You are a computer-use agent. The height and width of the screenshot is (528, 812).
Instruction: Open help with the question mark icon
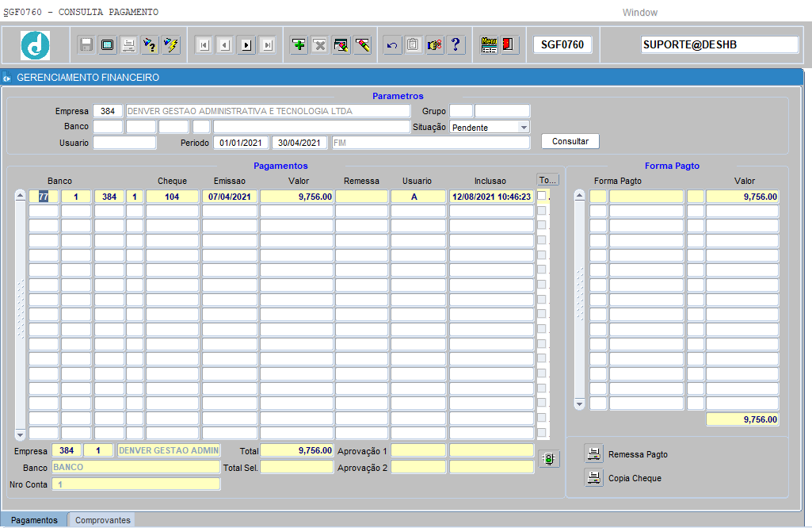click(456, 45)
